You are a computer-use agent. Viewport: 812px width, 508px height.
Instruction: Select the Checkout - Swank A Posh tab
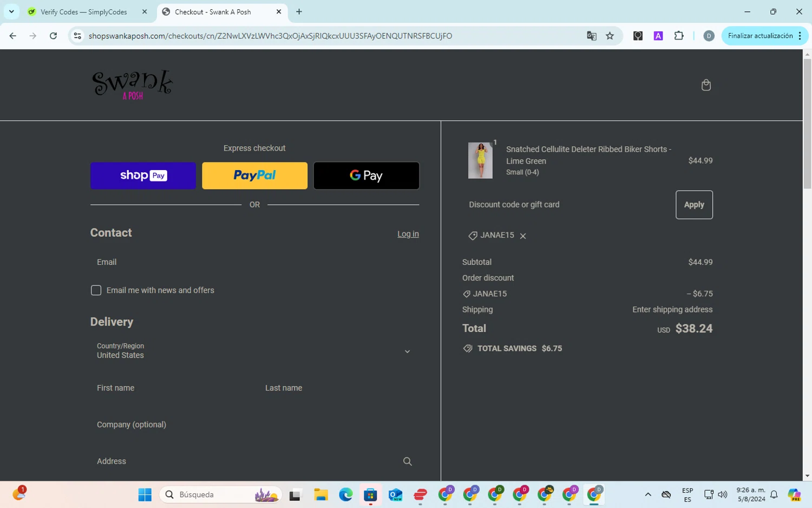click(222, 11)
